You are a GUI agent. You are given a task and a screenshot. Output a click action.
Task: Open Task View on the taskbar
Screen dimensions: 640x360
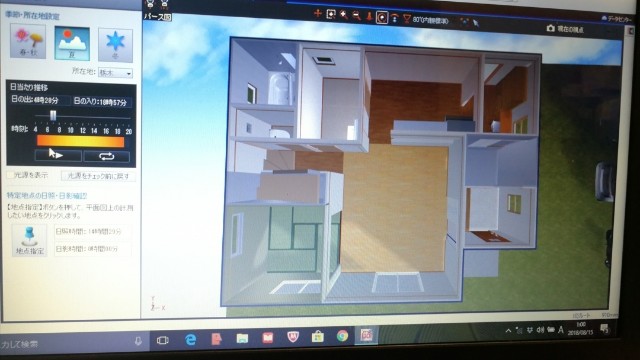click(x=163, y=340)
